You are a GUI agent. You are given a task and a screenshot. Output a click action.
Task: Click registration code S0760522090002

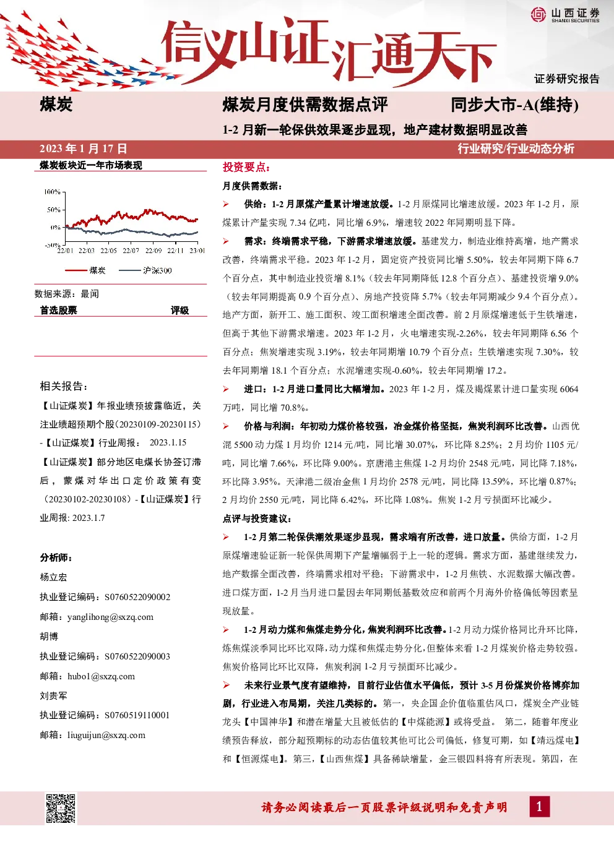pyautogui.click(x=137, y=597)
